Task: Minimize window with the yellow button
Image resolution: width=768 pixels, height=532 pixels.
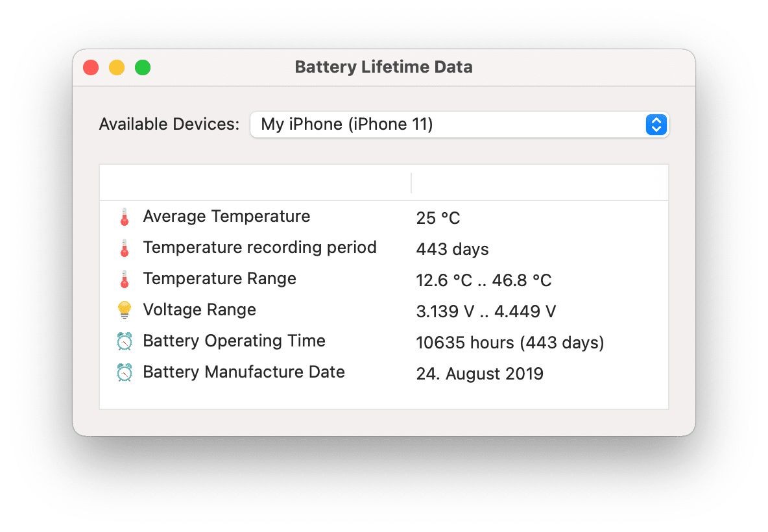Action: click(x=117, y=67)
